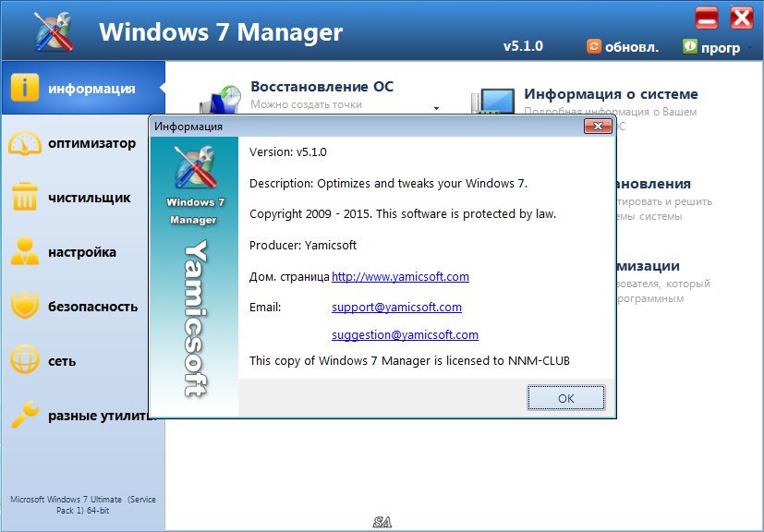The image size is (764, 532).
Task: Click the 'Copyright 2009 - 2015' line
Action: click(403, 214)
